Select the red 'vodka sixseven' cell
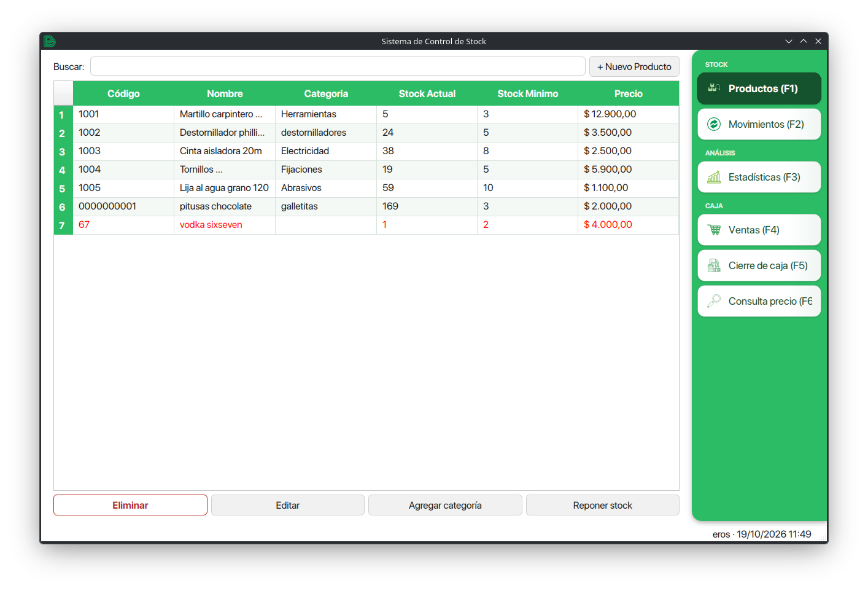Screen dimensions: 868x591 (x=225, y=225)
